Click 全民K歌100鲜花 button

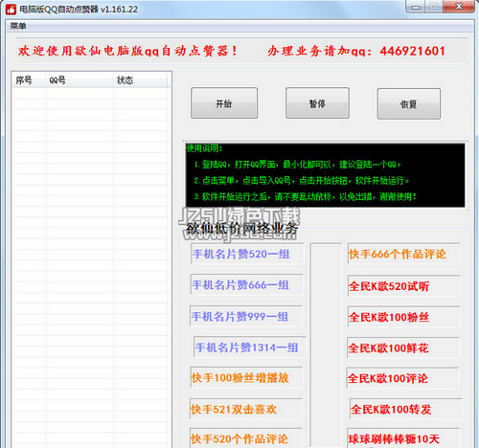[x=403, y=347]
